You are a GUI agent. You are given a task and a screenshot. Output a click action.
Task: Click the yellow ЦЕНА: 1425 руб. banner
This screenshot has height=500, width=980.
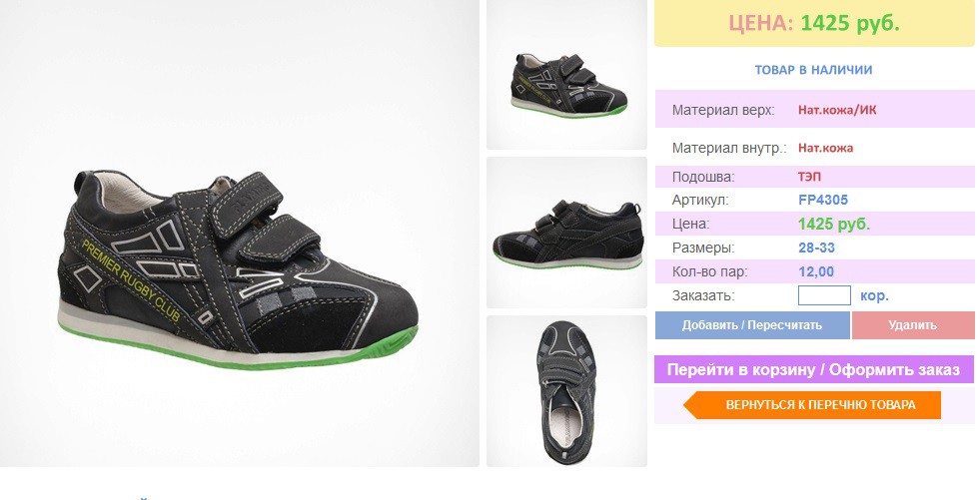click(814, 23)
